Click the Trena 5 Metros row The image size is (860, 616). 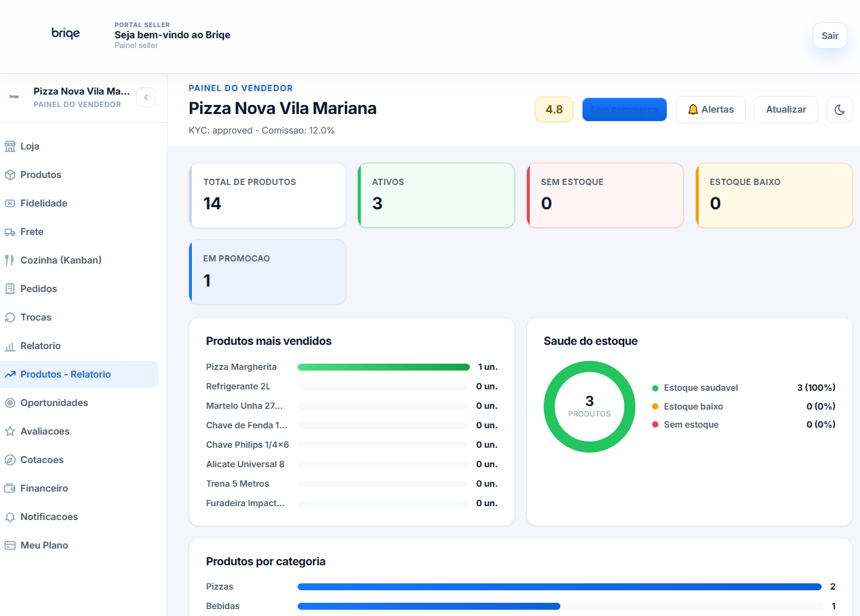click(352, 484)
